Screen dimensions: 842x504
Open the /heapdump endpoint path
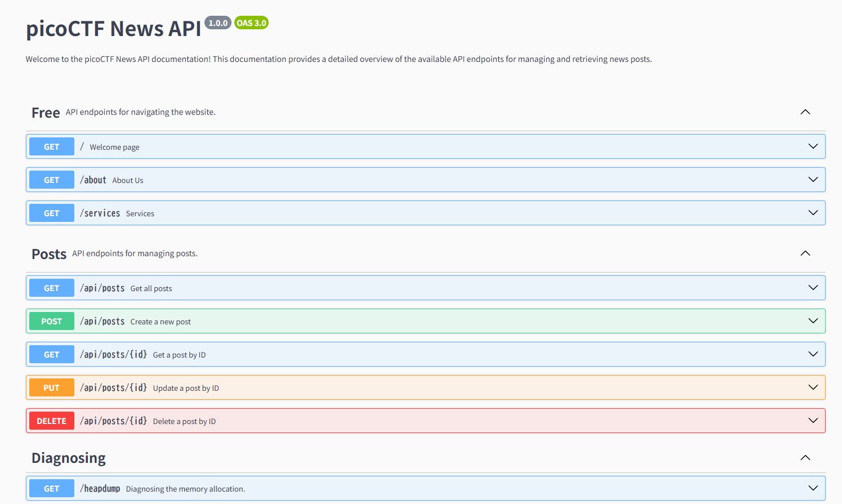100,489
